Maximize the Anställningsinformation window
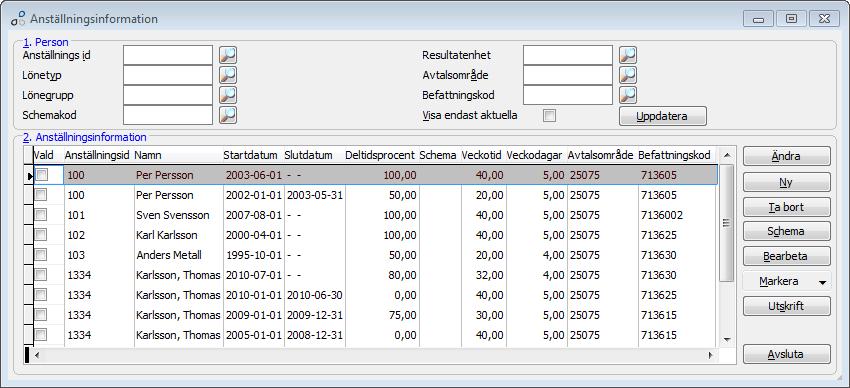 pyautogui.click(x=791, y=19)
